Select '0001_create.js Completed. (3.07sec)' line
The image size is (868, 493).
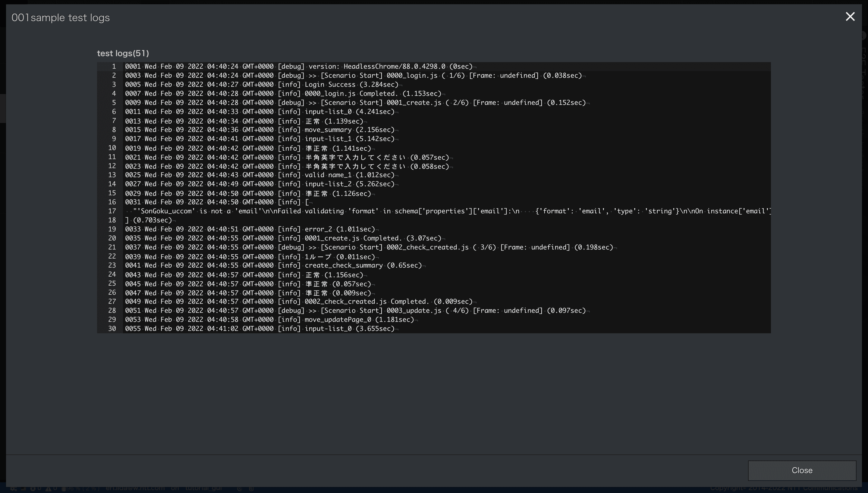[x=285, y=238]
